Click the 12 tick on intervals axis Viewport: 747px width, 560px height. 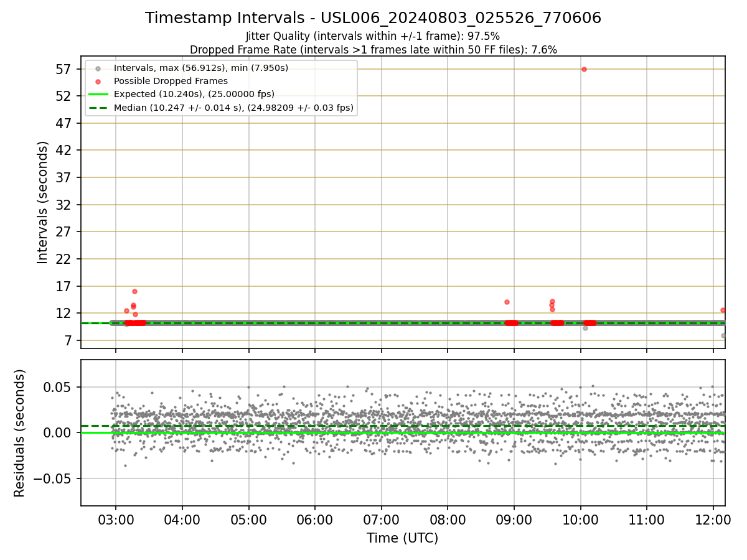[x=65, y=313]
